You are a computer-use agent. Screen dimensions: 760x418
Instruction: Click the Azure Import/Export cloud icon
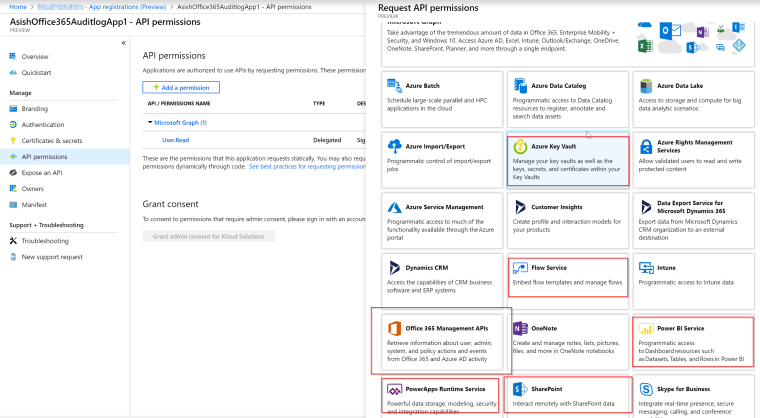395,146
